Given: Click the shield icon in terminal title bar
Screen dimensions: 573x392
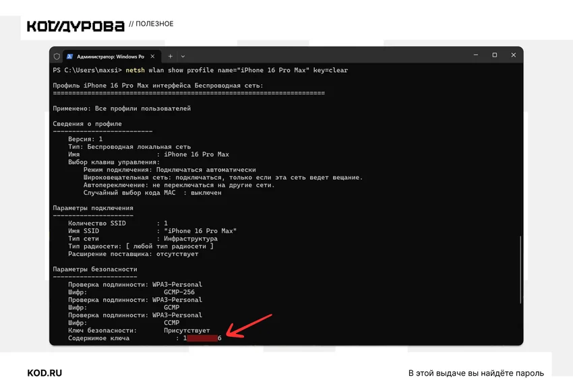Looking at the screenshot, I should pos(57,57).
